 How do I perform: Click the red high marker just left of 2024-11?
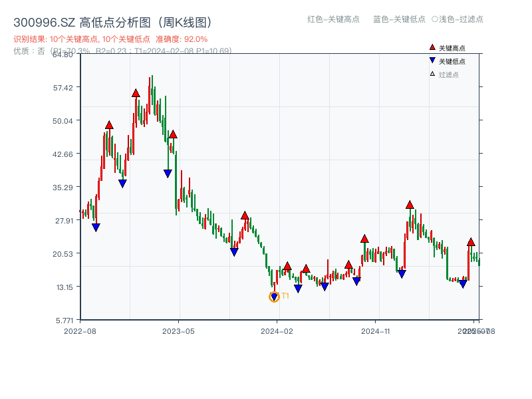click(x=364, y=239)
